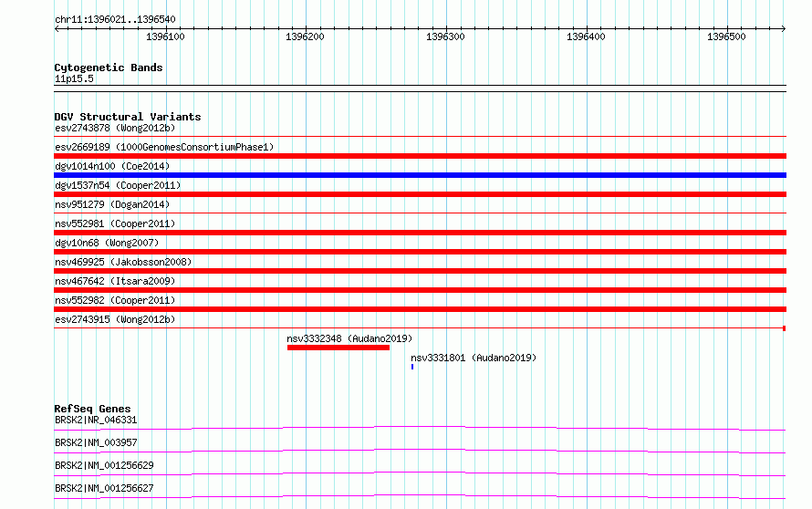The width and height of the screenshot is (812, 509).
Task: Click the tiny blue marker of nsv3331801
Action: click(x=412, y=367)
